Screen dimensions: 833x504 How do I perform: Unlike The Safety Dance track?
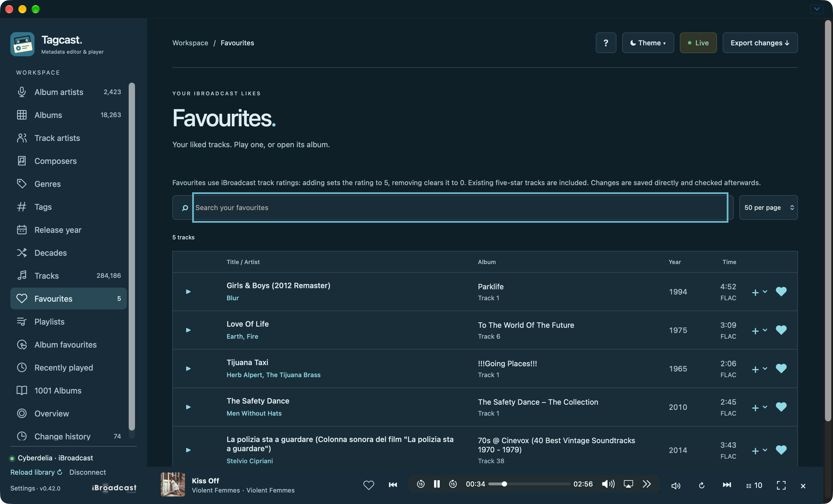[781, 407]
